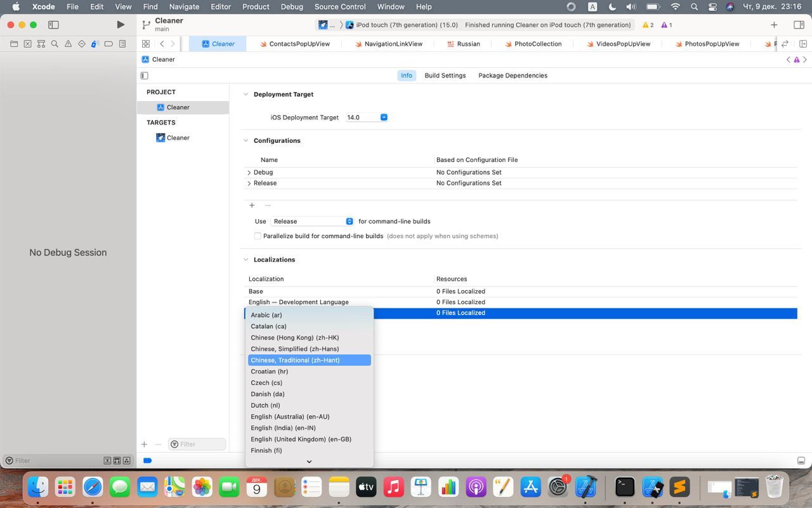This screenshot has height=508, width=812.
Task: Collapse the Configurations section
Action: coord(246,141)
